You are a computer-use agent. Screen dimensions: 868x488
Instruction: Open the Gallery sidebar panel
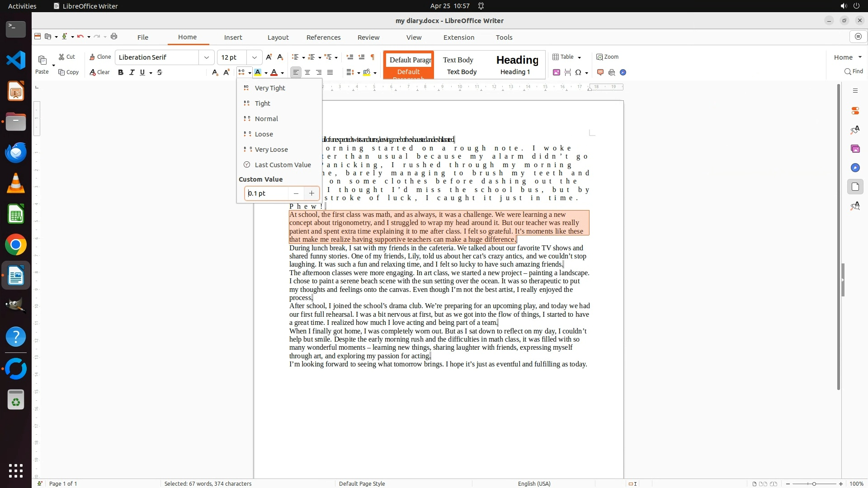855,149
